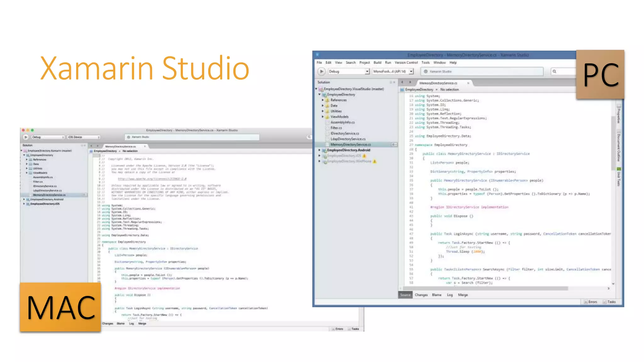Navigate back arrow in Mac editor tab bar
Viewport: 644px width, 362px height.
coord(91,146)
